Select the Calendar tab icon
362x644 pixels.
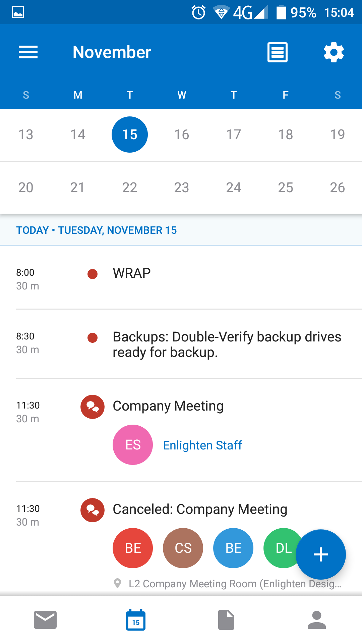point(136,620)
